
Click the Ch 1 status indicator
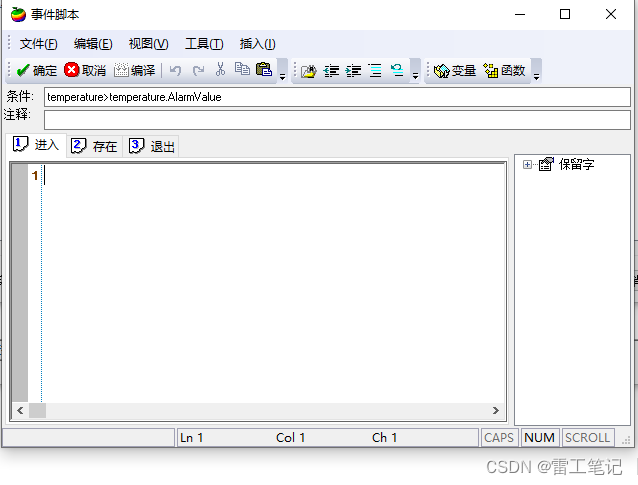pos(384,438)
